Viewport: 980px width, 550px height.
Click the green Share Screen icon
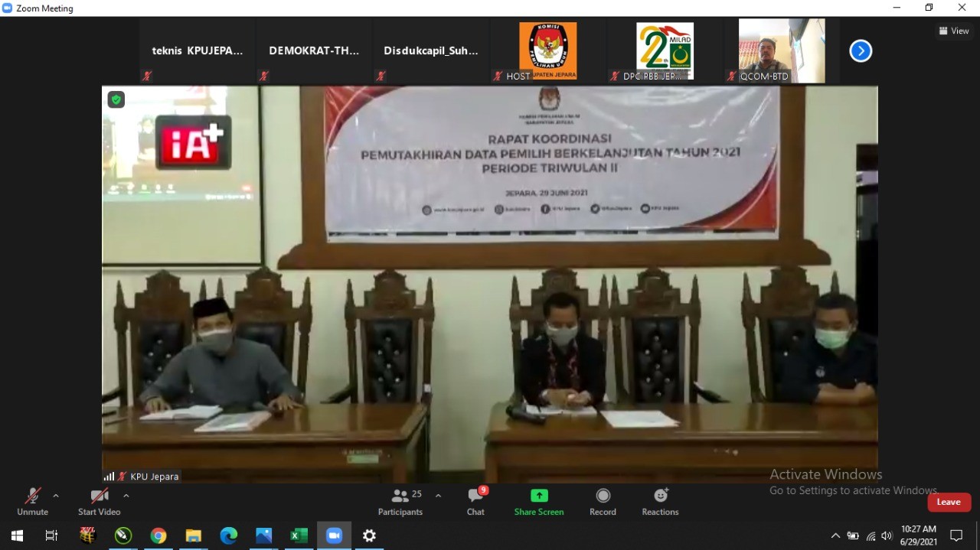[x=539, y=496]
